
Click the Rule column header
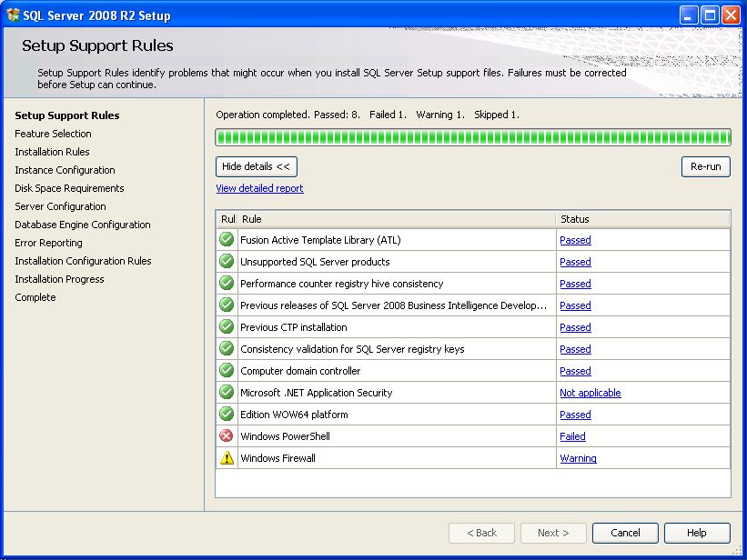pos(396,219)
